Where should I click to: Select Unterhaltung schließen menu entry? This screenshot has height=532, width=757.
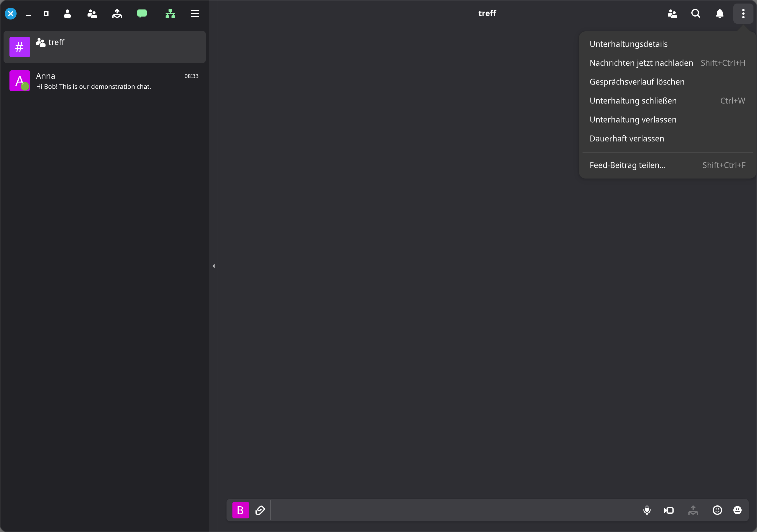(x=668, y=100)
